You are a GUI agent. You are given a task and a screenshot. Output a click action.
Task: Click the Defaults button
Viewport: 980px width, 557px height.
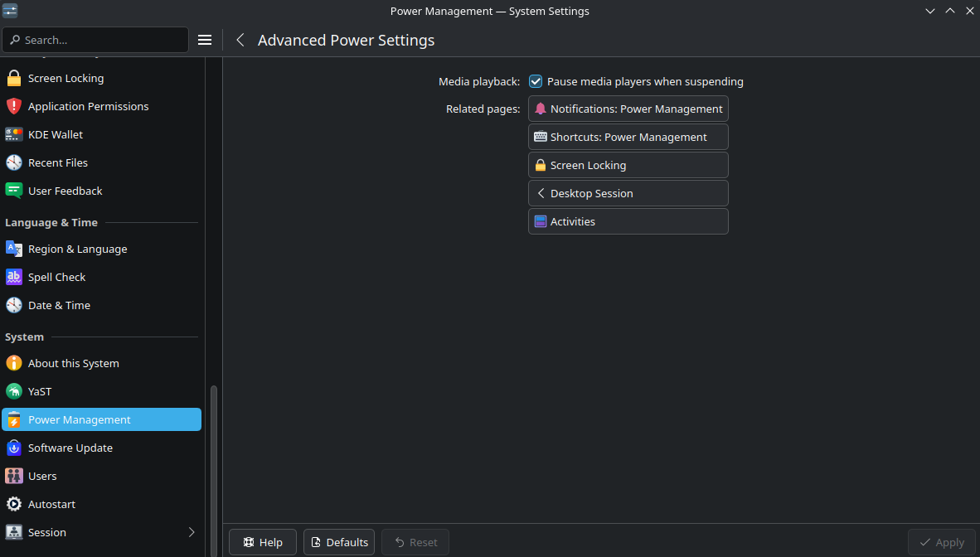pos(338,543)
